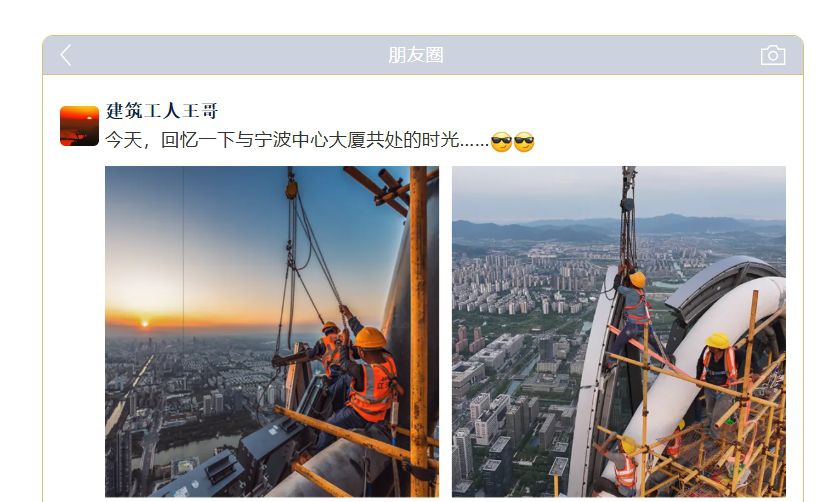
Task: Tap the 朋友圈 title in the header
Action: pos(415,55)
